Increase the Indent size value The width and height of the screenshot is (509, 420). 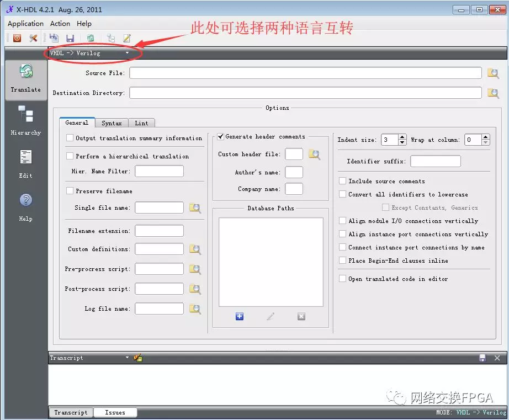pyautogui.click(x=402, y=137)
